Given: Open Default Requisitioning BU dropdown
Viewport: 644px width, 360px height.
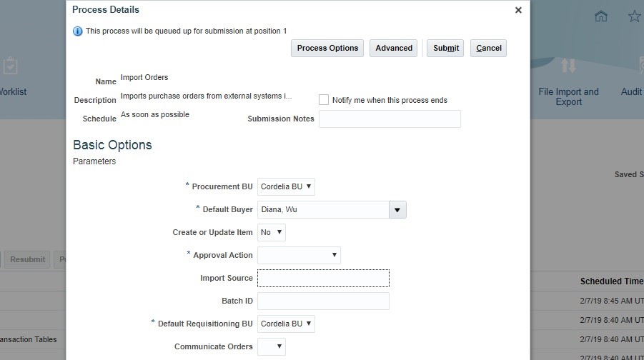Looking at the screenshot, I should coord(287,324).
